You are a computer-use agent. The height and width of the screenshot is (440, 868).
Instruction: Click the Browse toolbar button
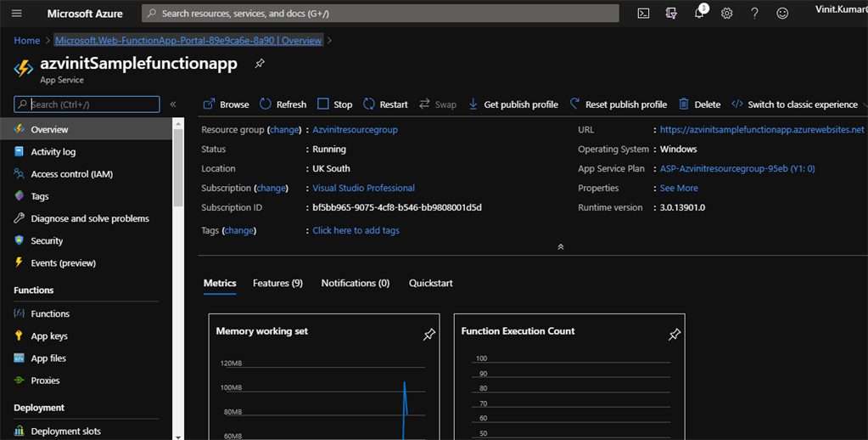226,104
